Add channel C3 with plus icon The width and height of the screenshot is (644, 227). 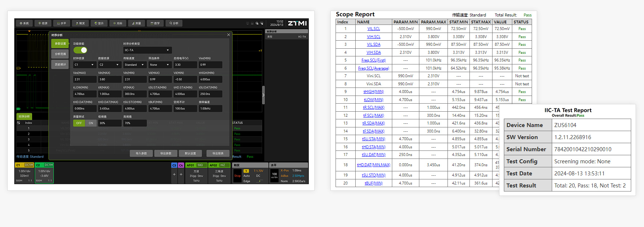click(174, 174)
